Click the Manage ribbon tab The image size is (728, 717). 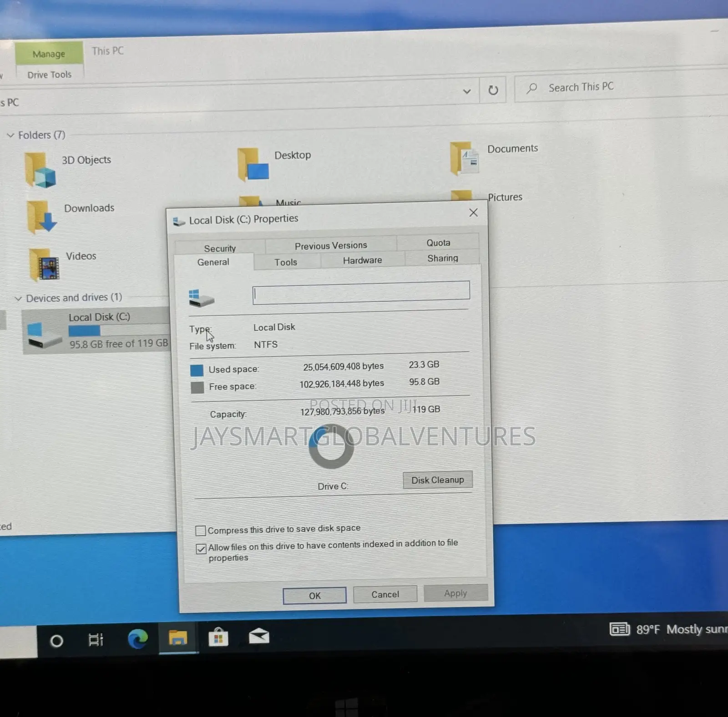[x=49, y=54]
